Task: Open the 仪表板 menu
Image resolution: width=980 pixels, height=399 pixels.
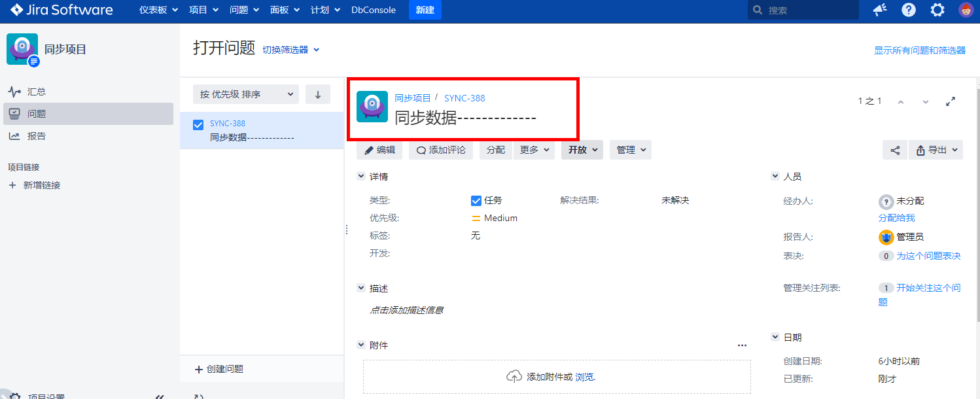Action: coord(158,10)
